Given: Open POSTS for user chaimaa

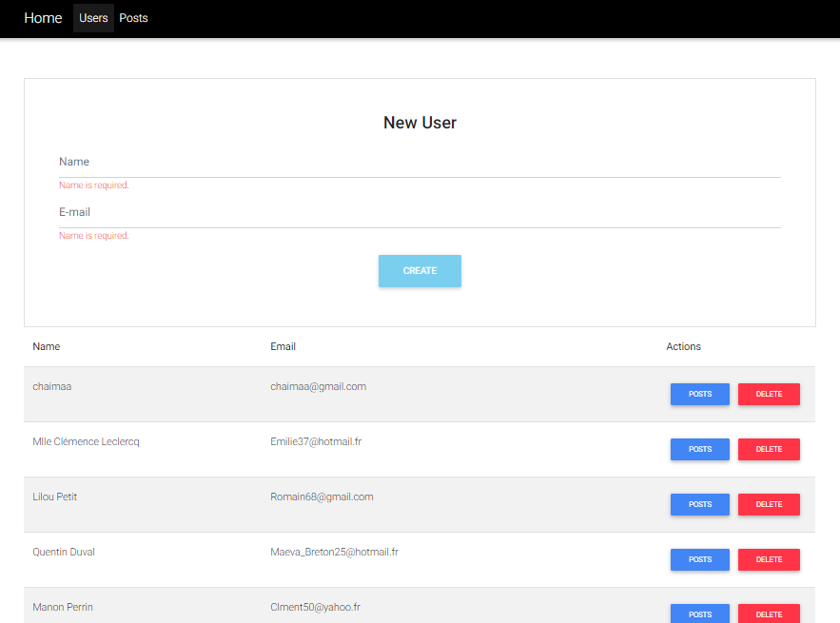Looking at the screenshot, I should point(699,394).
